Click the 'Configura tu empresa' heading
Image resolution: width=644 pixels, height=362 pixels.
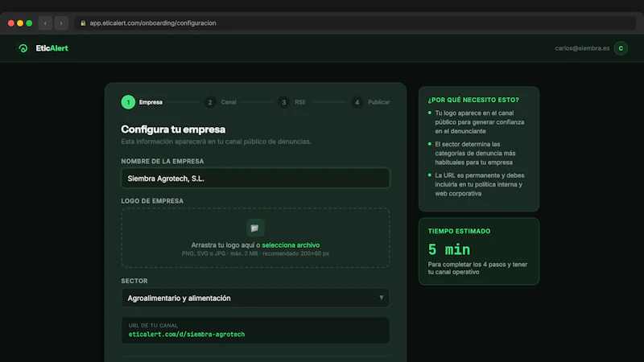click(x=173, y=130)
